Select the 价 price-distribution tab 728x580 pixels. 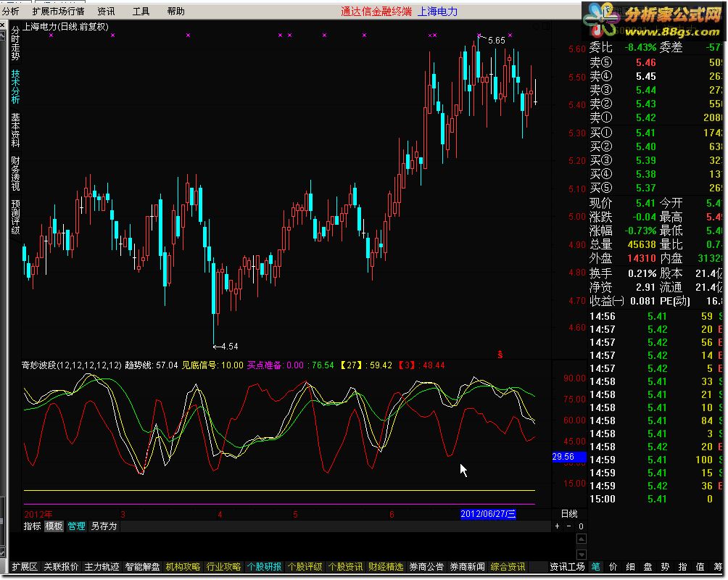click(x=613, y=566)
